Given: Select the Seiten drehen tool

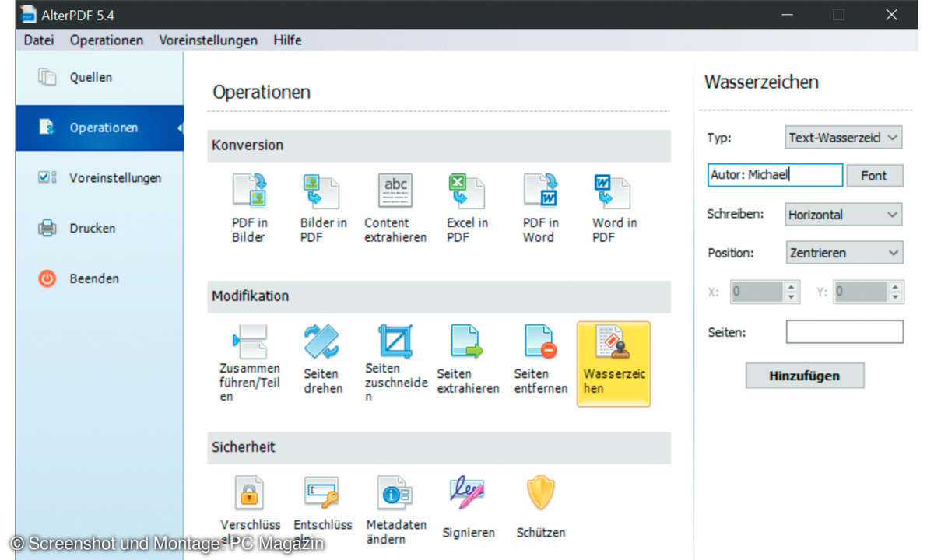Looking at the screenshot, I should (x=322, y=360).
